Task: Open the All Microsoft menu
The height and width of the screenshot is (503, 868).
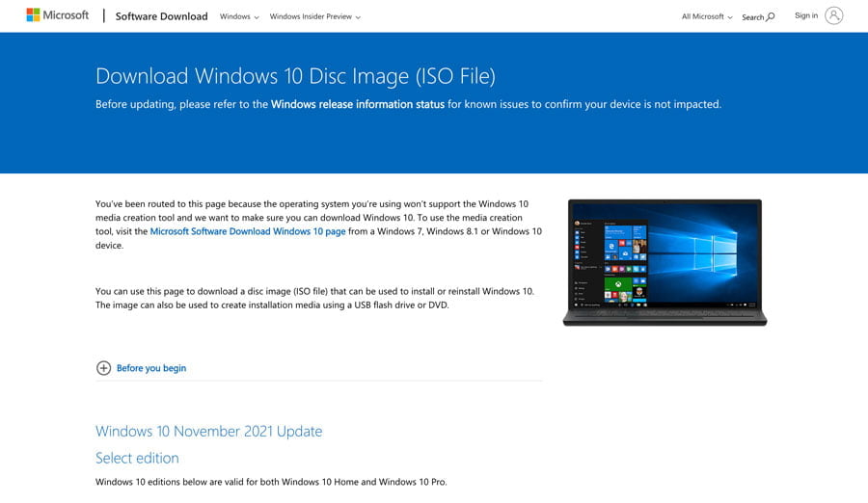Action: click(x=707, y=16)
